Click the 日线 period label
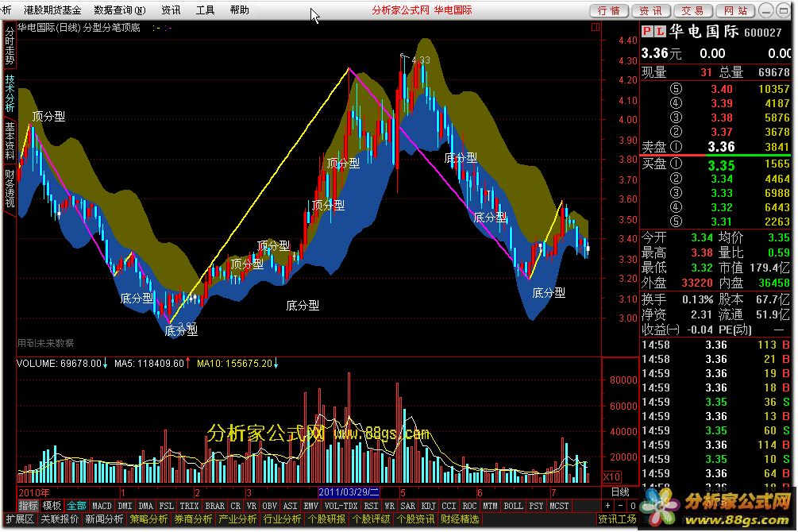This screenshot has height=532, width=798. [620, 492]
